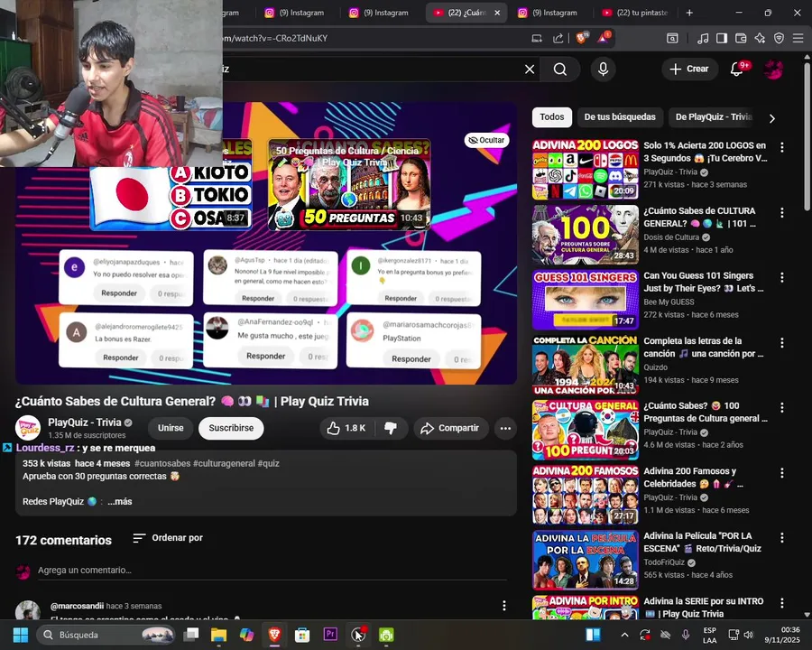The width and height of the screenshot is (812, 650).
Task: Click the #quiz hashtag
Action: click(x=268, y=463)
